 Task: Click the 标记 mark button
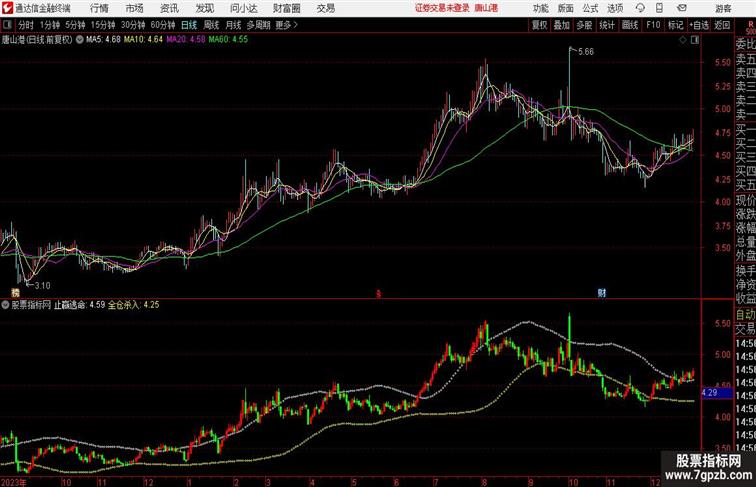pos(675,25)
